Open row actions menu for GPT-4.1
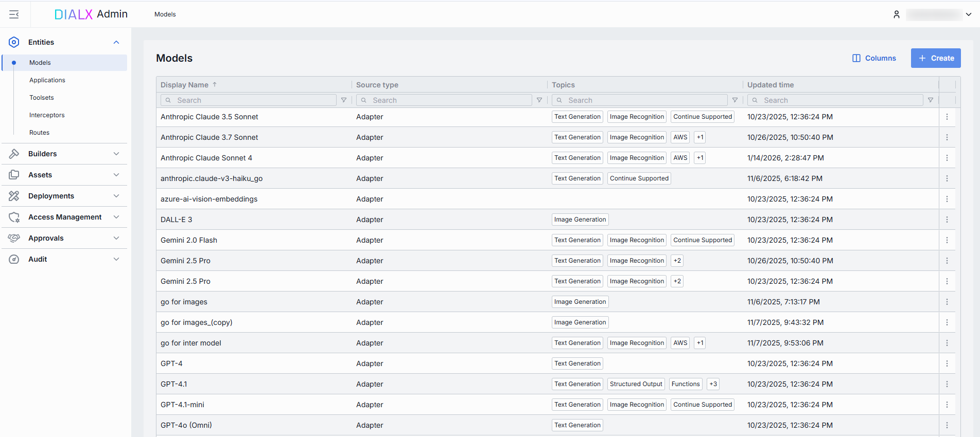This screenshot has height=437, width=980. [947, 384]
